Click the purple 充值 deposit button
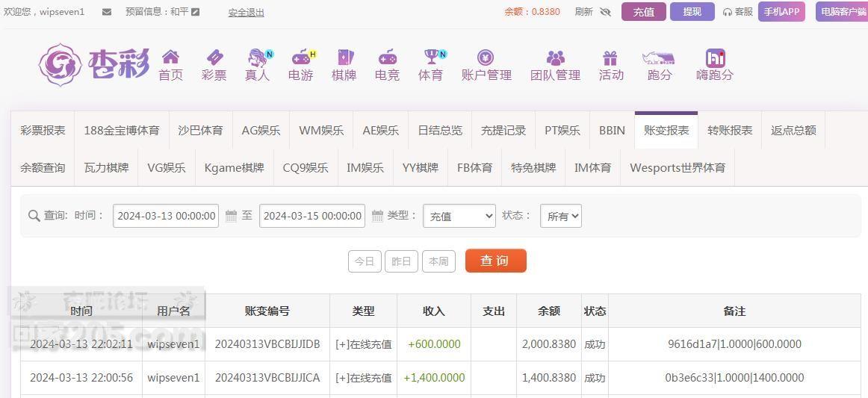Viewport: 868px width, 398px height. point(643,12)
